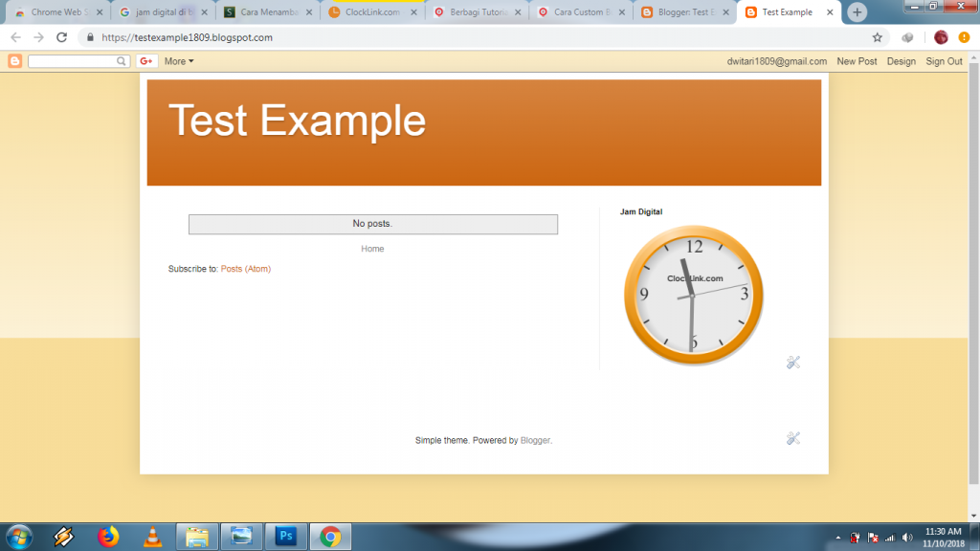980x551 pixels.
Task: Switch to the ClockLink.com tab
Action: 372,11
